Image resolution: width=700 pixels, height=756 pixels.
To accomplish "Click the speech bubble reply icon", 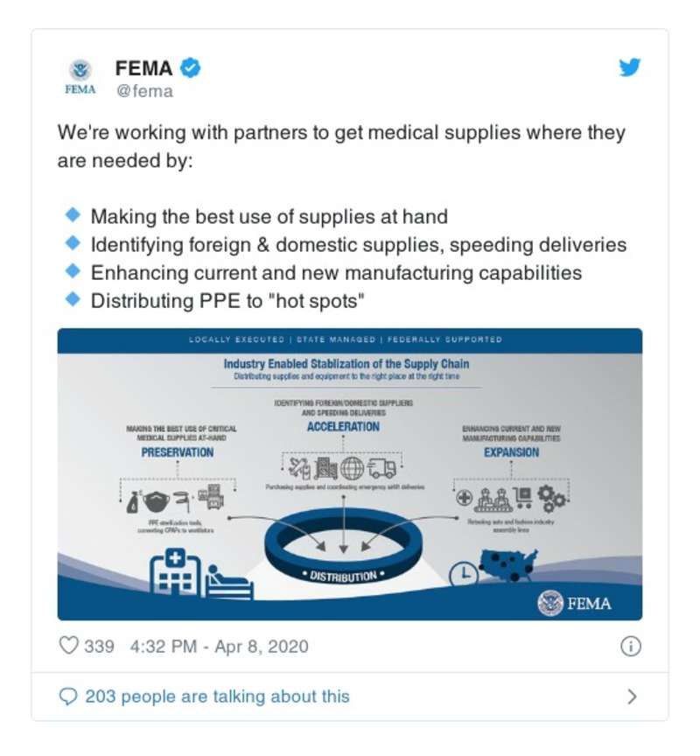I will [x=68, y=696].
